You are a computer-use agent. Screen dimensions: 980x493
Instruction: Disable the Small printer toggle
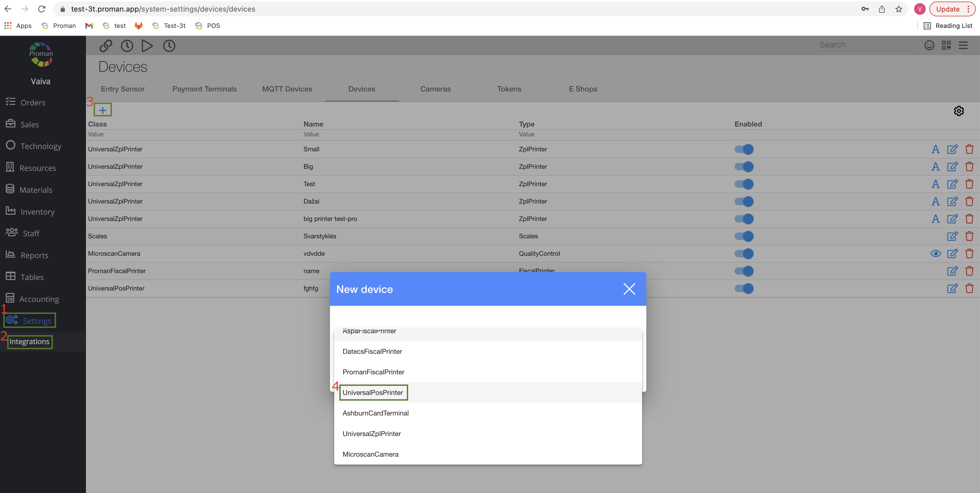744,149
